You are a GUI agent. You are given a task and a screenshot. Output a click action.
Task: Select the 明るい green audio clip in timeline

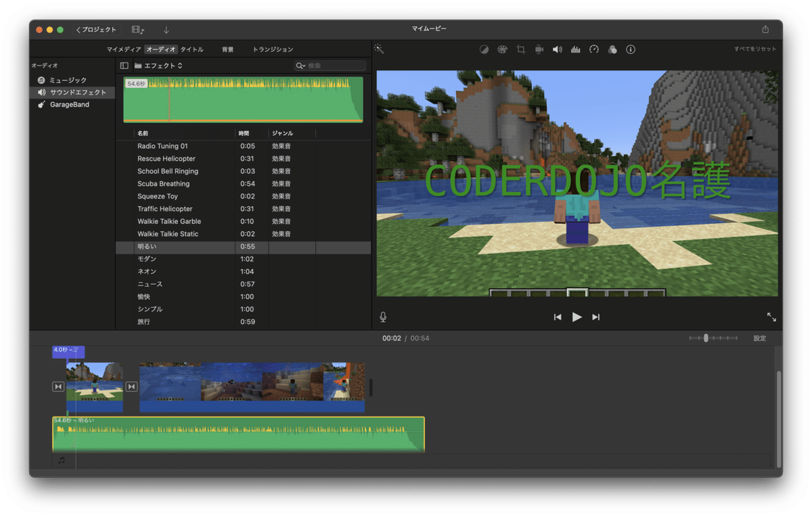[x=238, y=434]
